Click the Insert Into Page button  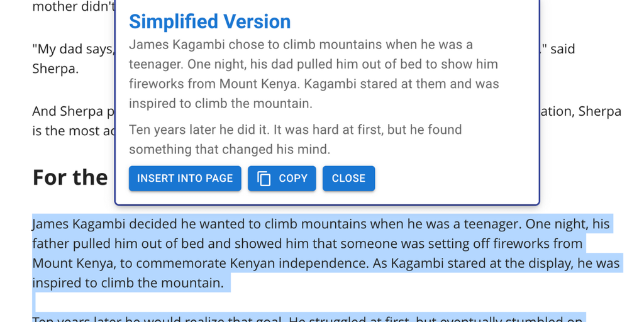point(185,179)
